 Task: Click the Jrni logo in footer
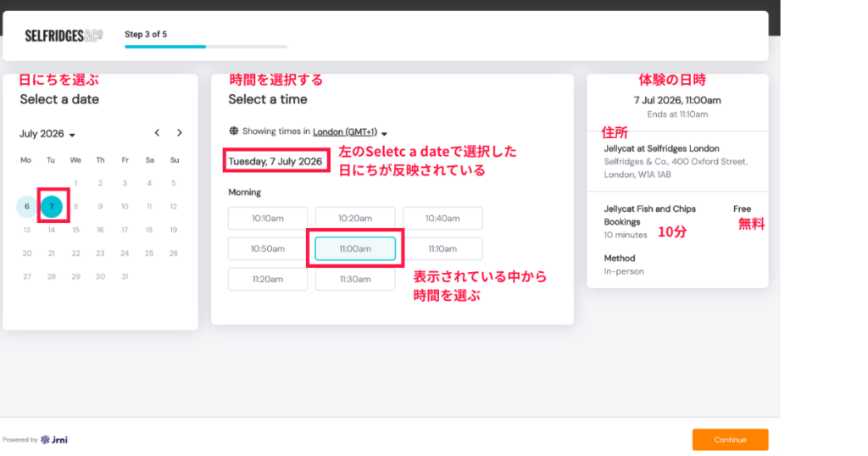[x=54, y=440]
